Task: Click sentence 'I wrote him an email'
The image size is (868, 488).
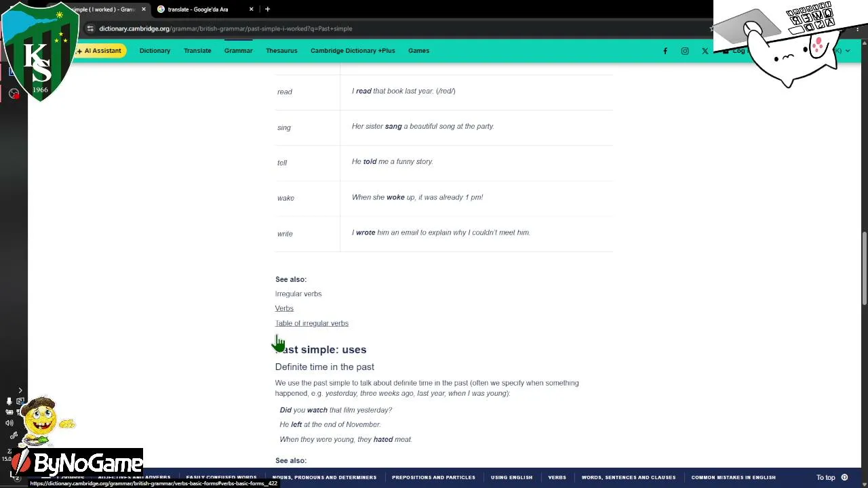Action: tap(441, 232)
